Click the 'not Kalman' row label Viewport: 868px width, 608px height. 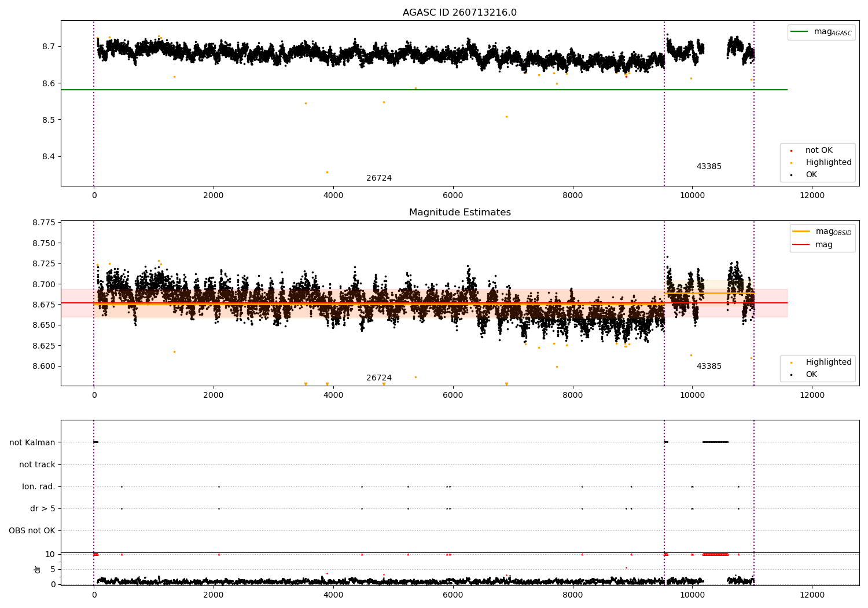tap(32, 443)
